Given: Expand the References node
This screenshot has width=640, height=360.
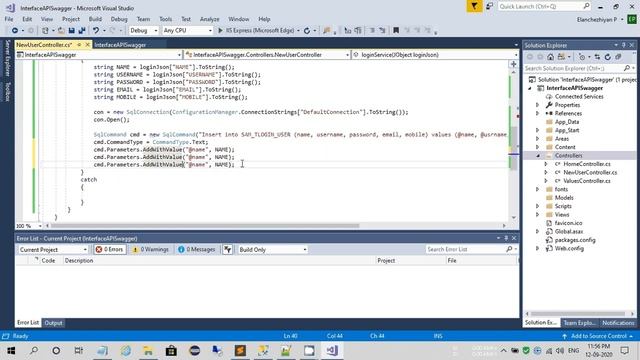Looking at the screenshot, I should [x=538, y=113].
